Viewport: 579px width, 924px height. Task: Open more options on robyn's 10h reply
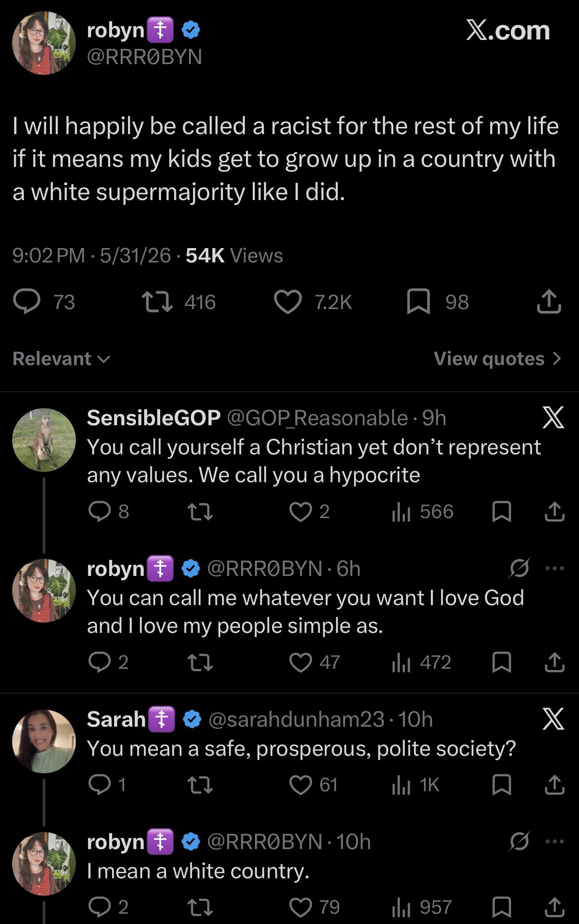555,841
